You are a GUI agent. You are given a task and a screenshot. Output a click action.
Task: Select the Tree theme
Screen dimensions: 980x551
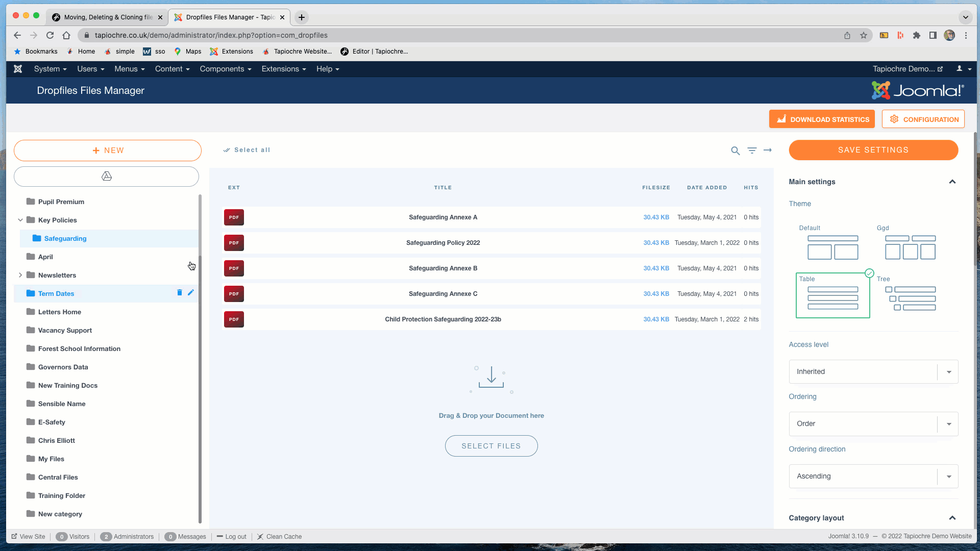click(910, 295)
